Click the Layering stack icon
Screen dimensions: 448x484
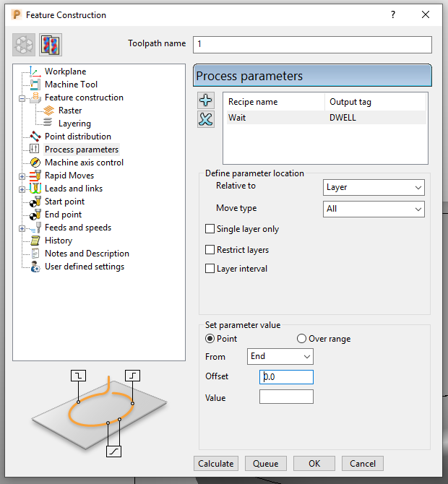coord(48,123)
